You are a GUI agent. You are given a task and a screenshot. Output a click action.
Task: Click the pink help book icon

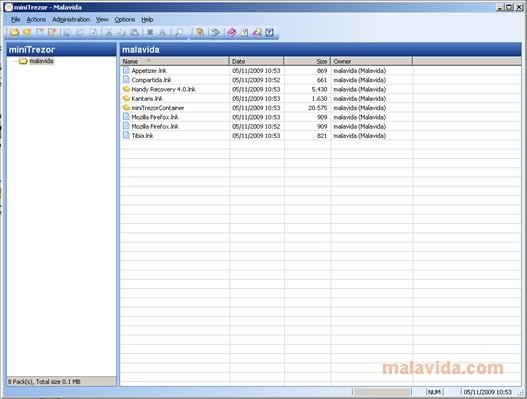(x=231, y=32)
